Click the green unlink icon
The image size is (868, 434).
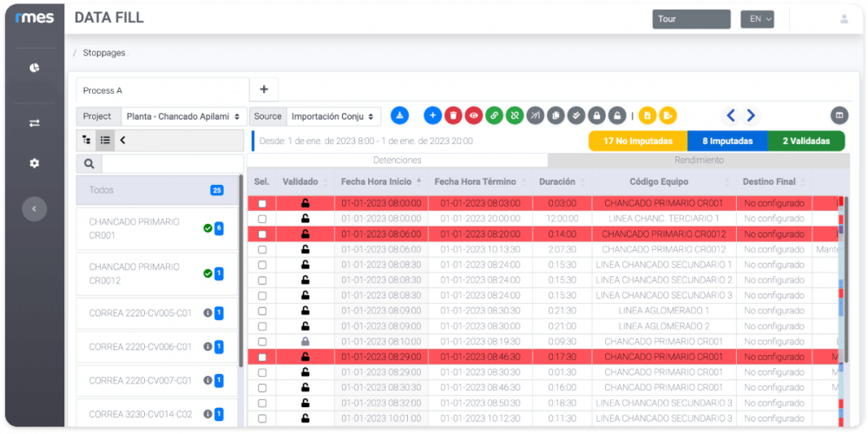tap(515, 115)
